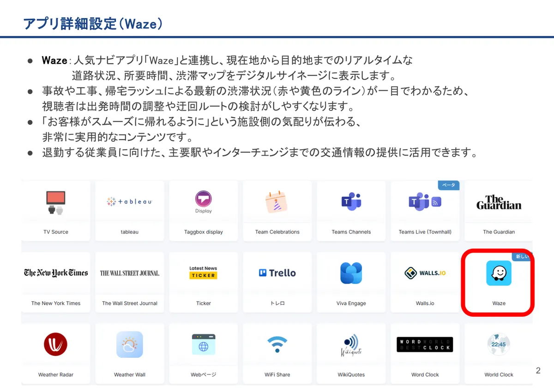Image resolution: width=554 pixels, height=392 pixels.
Task: Click the 'Webページ' label
Action: click(x=204, y=374)
